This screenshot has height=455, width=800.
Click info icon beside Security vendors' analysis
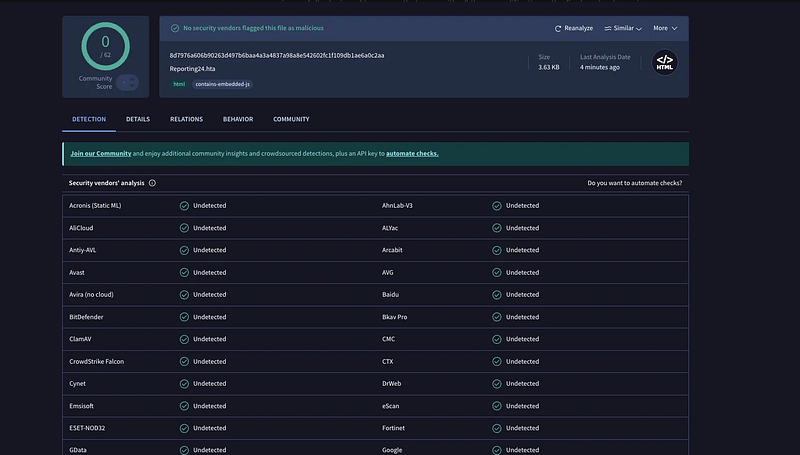tap(152, 183)
